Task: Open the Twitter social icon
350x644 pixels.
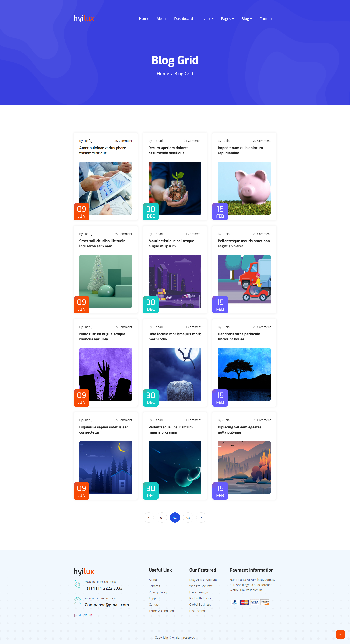Action: [80, 615]
